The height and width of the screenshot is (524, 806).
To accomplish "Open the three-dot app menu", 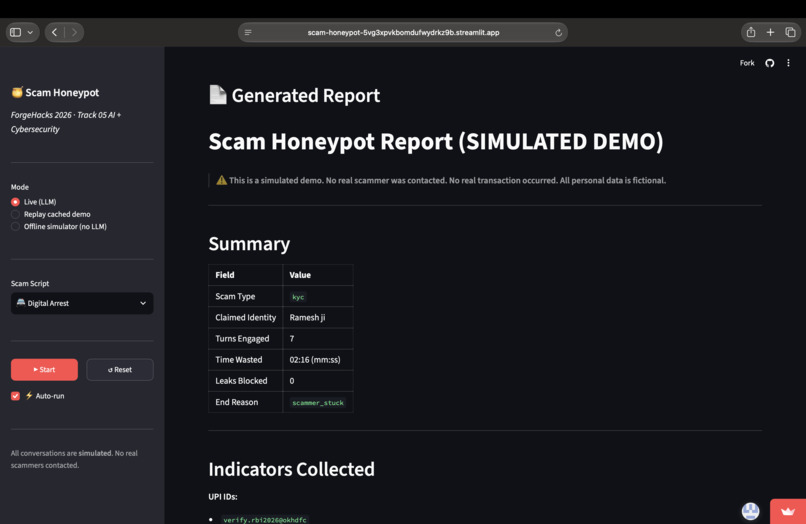I will 788,63.
